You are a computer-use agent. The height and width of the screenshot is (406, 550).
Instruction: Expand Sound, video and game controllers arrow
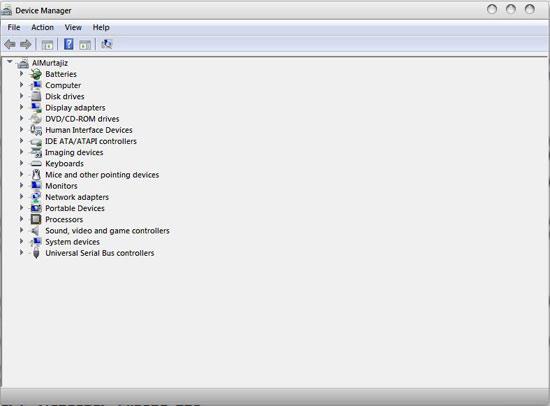click(21, 230)
